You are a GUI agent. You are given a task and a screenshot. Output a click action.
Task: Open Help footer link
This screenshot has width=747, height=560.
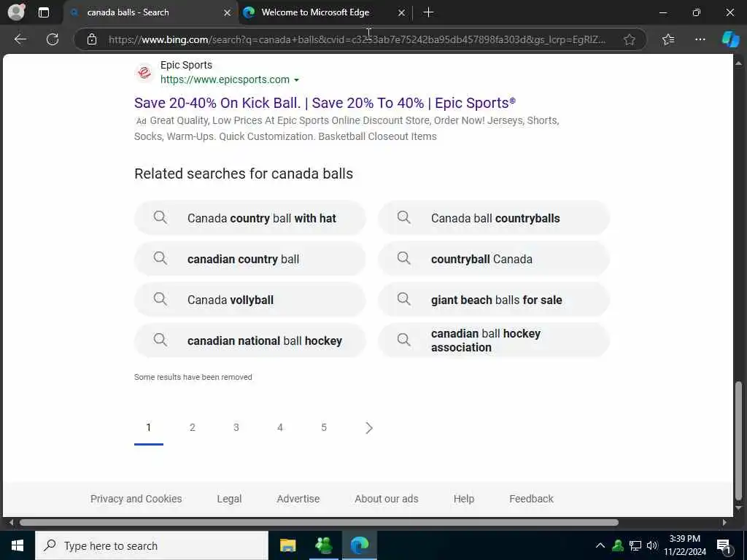pyautogui.click(x=463, y=499)
